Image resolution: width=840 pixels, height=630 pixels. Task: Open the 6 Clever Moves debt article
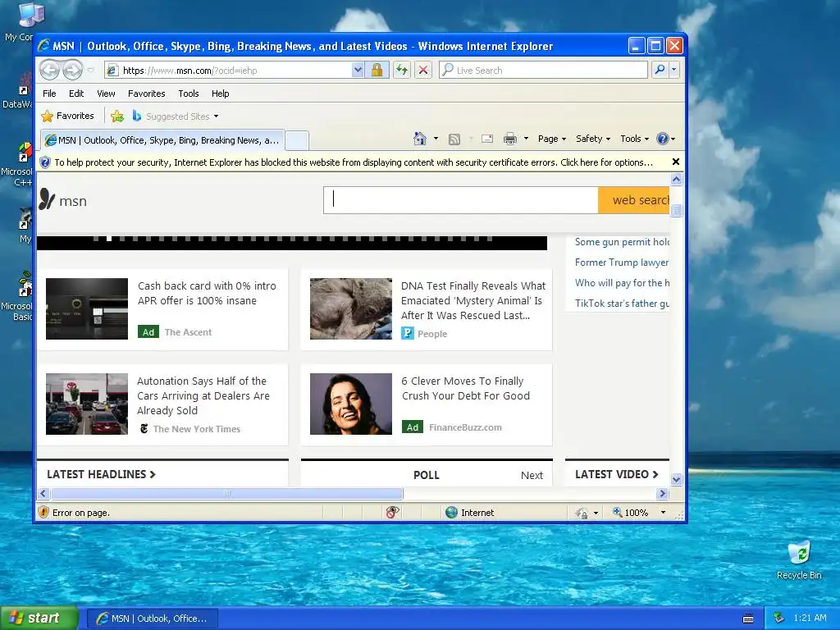coord(466,388)
